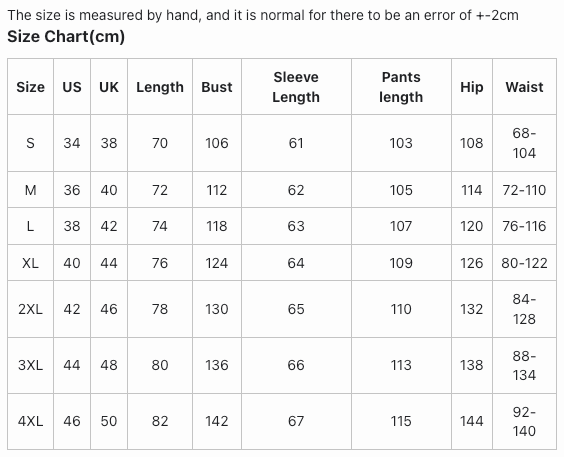Select the Waist column header
The width and height of the screenshot is (564, 457).
(x=524, y=87)
